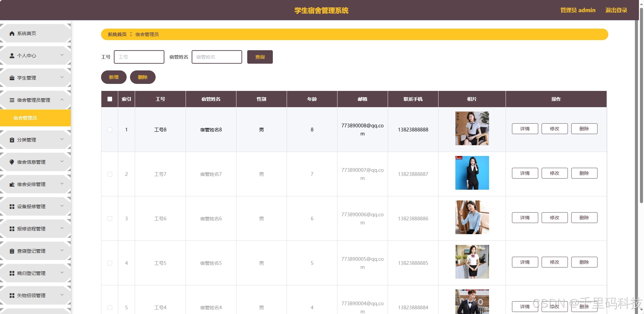Image resolution: width=644 pixels, height=314 pixels.
Task: Click the grid icon beside 报修进程管理
Action: point(12,229)
